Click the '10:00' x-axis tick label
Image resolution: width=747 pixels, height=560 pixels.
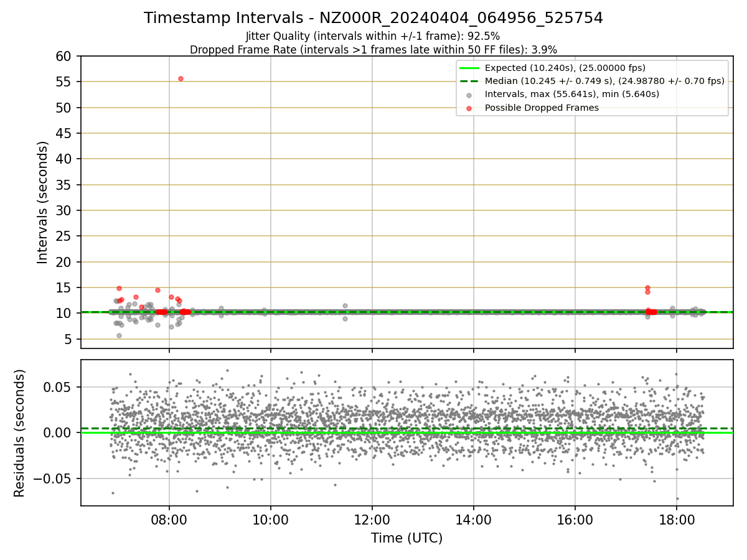271,519
